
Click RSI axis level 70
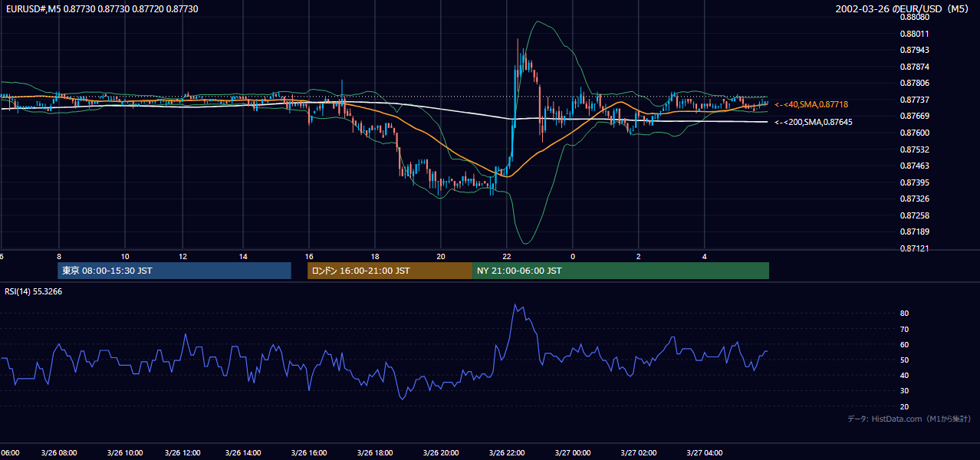tap(904, 329)
